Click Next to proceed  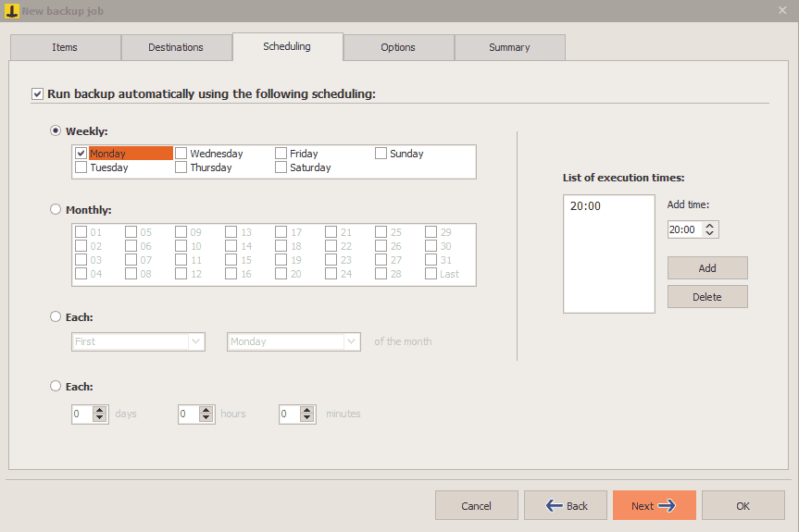(655, 505)
